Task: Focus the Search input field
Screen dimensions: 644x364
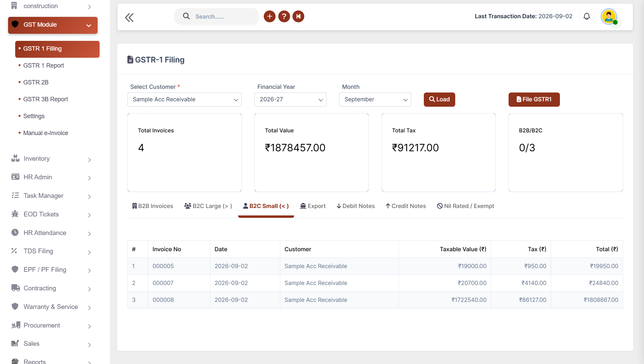Action: [x=216, y=17]
